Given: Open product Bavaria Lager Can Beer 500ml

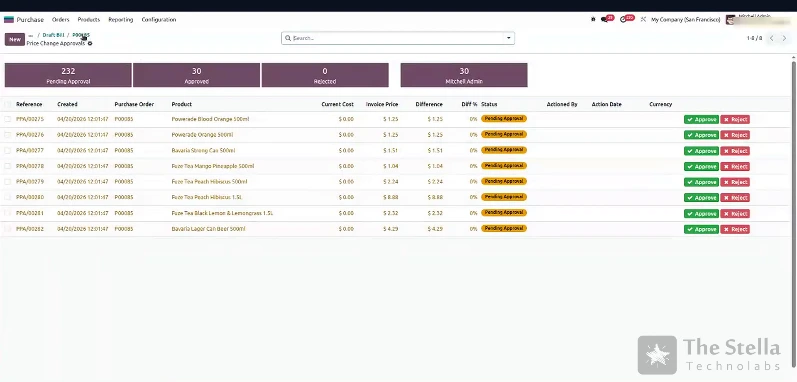Looking at the screenshot, I should coord(208,229).
